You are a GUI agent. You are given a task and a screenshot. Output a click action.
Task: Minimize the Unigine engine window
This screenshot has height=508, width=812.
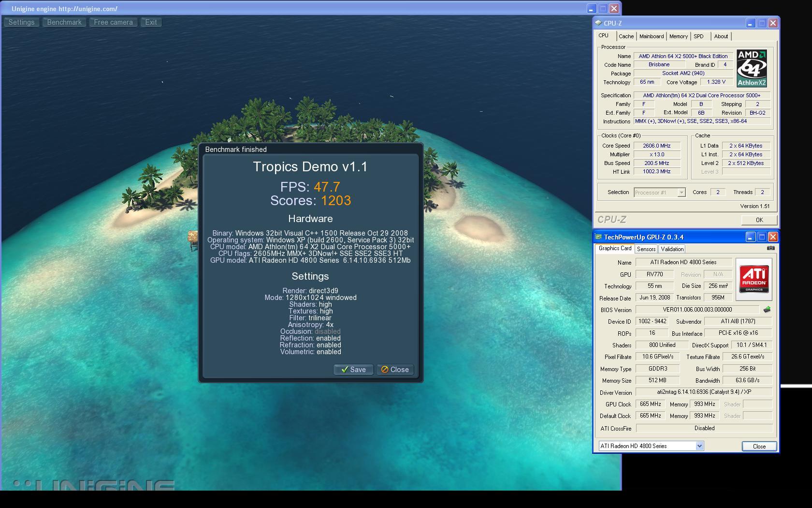(x=592, y=9)
